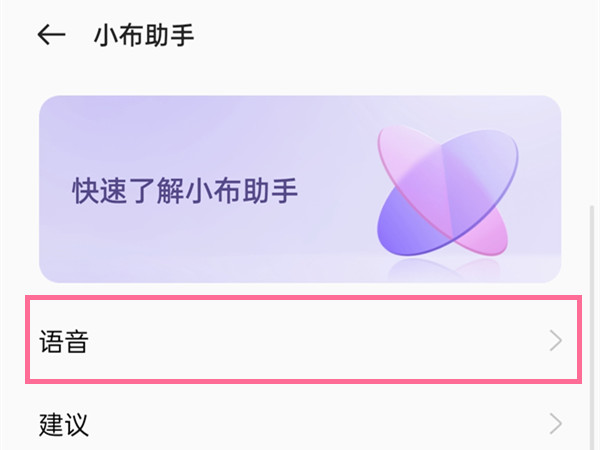Tap the 快速了解小布助手 text
Screen dimensions: 600x450
click(185, 191)
